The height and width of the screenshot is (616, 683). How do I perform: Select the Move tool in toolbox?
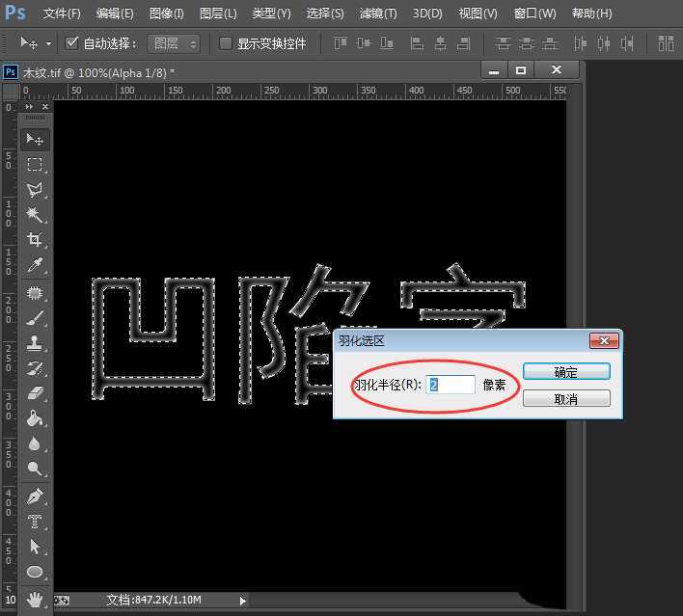click(35, 140)
